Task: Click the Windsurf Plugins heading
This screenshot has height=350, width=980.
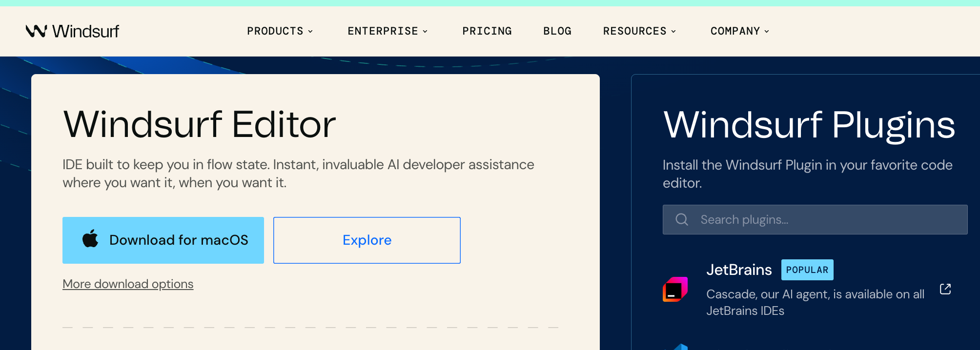Action: [809, 126]
